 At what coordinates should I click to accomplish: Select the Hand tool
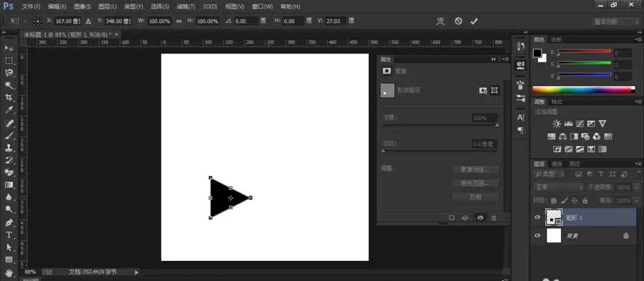[x=9, y=273]
